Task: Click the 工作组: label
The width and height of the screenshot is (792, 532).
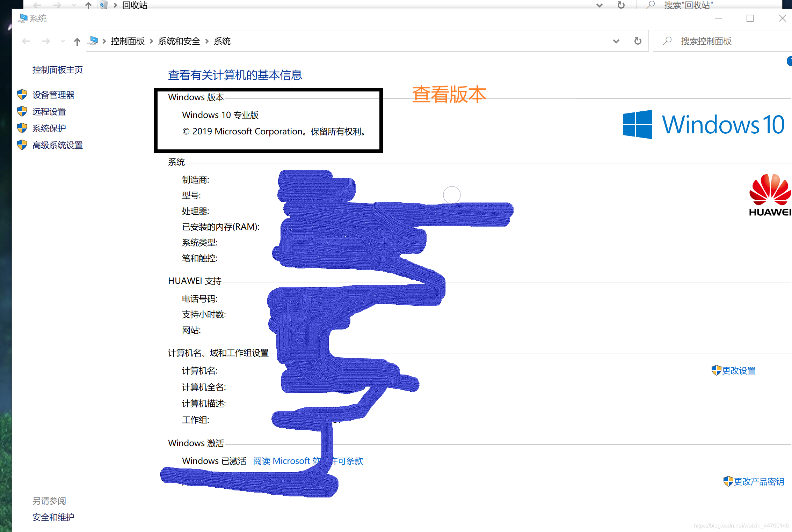Action: click(x=195, y=420)
